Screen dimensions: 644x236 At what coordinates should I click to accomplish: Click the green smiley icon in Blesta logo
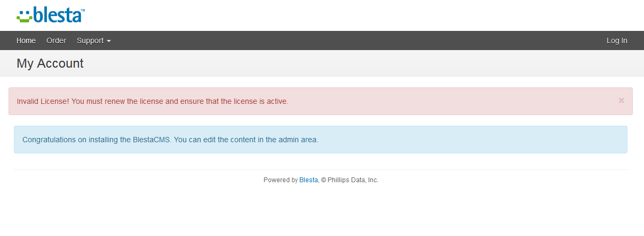[x=25, y=15]
